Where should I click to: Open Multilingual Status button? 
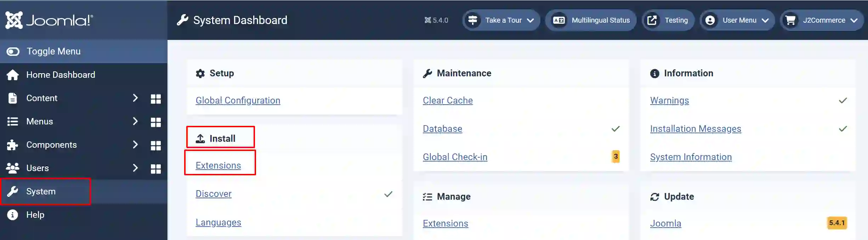coord(591,20)
